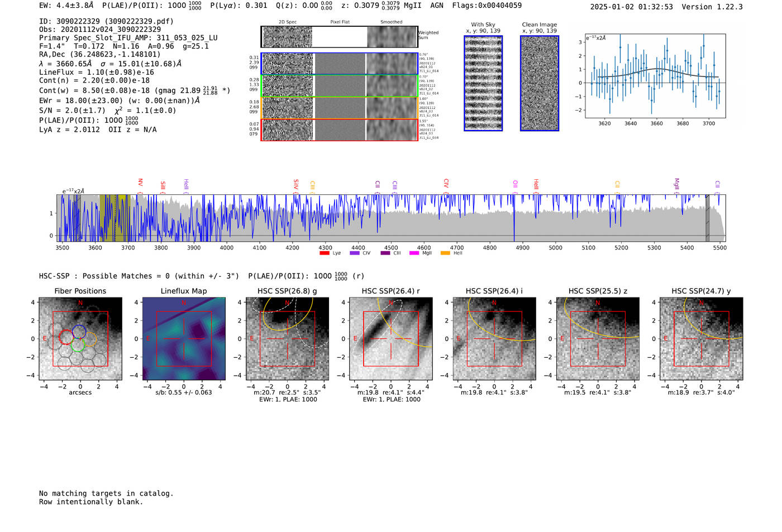Click the ID 3090222329 text line
The image size is (782, 532).
click(106, 21)
